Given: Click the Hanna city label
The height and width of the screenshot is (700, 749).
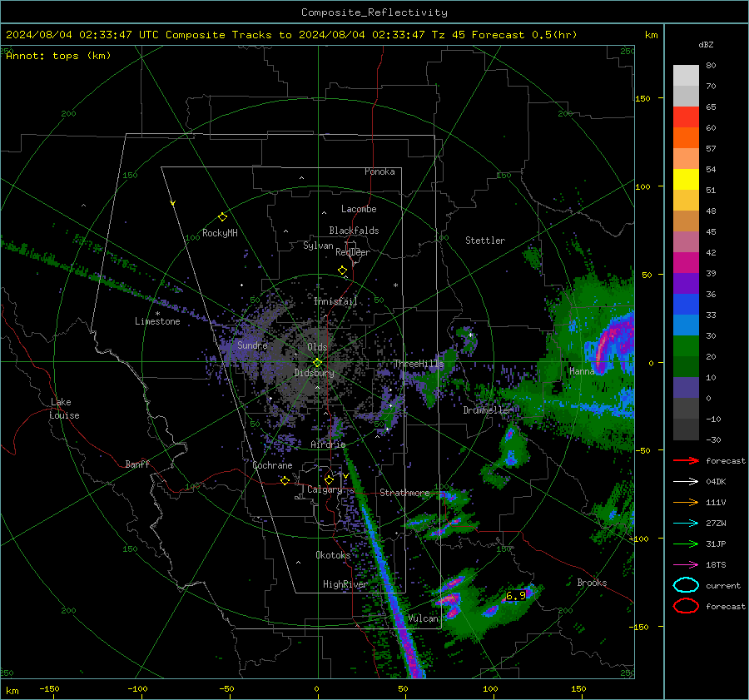Looking at the screenshot, I should point(582,371).
